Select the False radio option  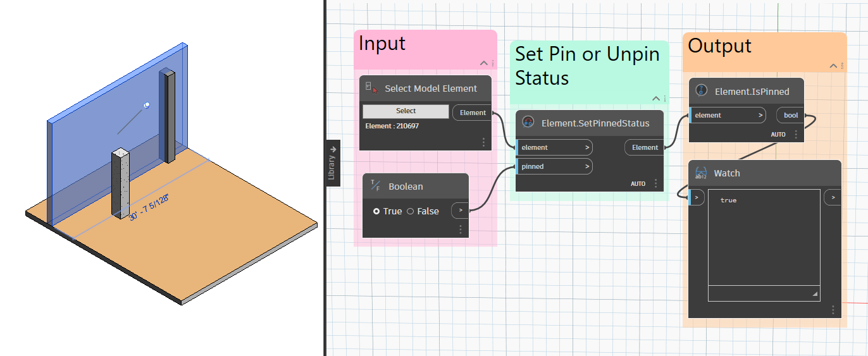pyautogui.click(x=410, y=211)
